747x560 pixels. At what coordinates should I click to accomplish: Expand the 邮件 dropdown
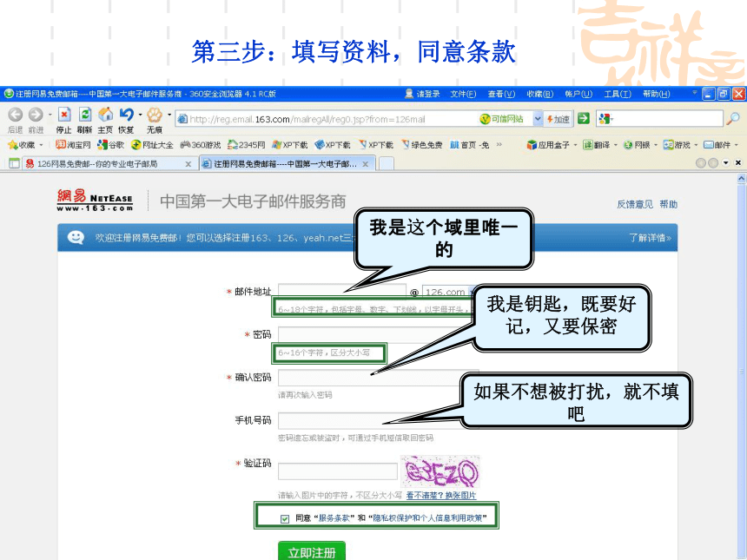[736, 145]
